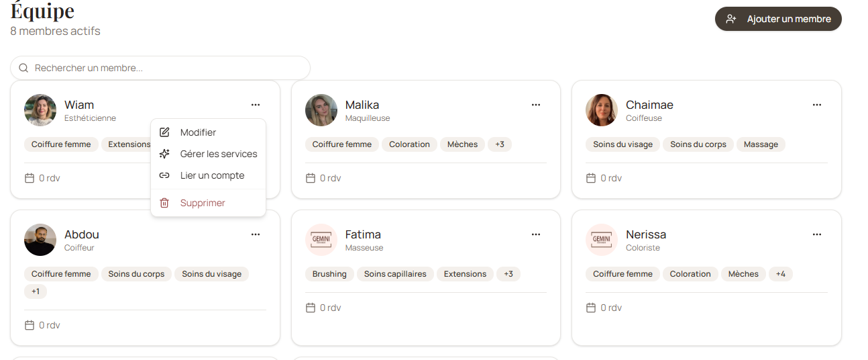Screen dimensions: 868x360
Task: Open the three-dot menu on Malika's card
Action: [x=536, y=105]
